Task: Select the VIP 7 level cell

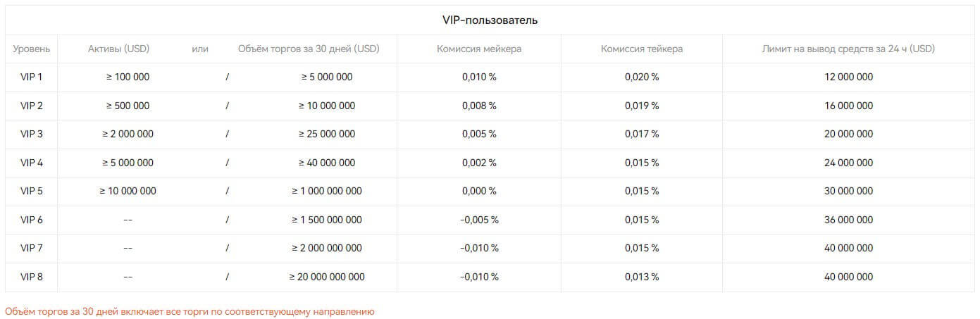Action: point(32,248)
